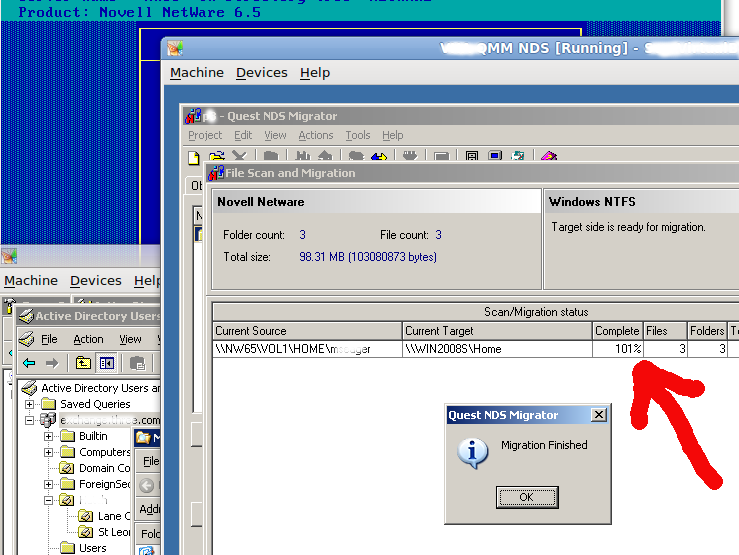Select Active Directory Users root tree node
This screenshot has height=555, width=739.
pyautogui.click(x=100, y=388)
